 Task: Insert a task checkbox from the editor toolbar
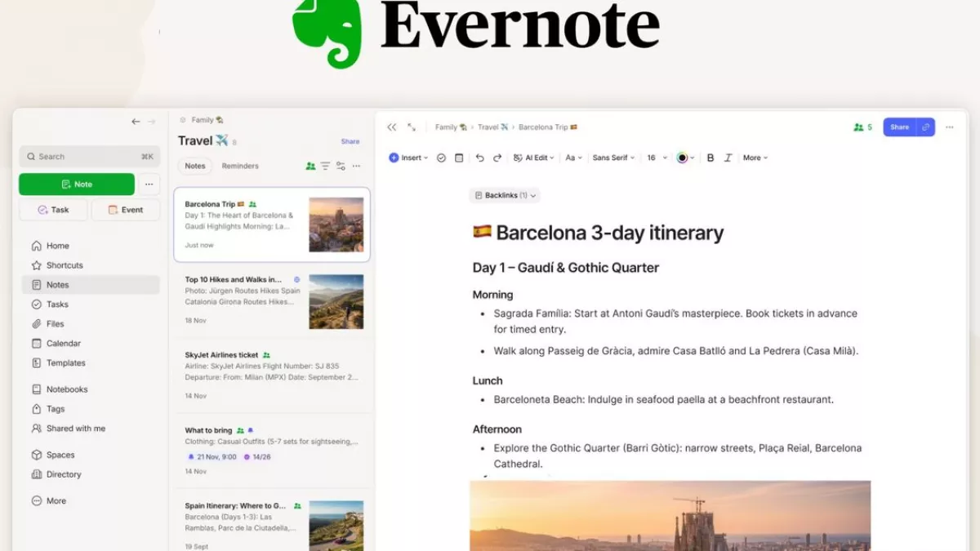(x=441, y=158)
